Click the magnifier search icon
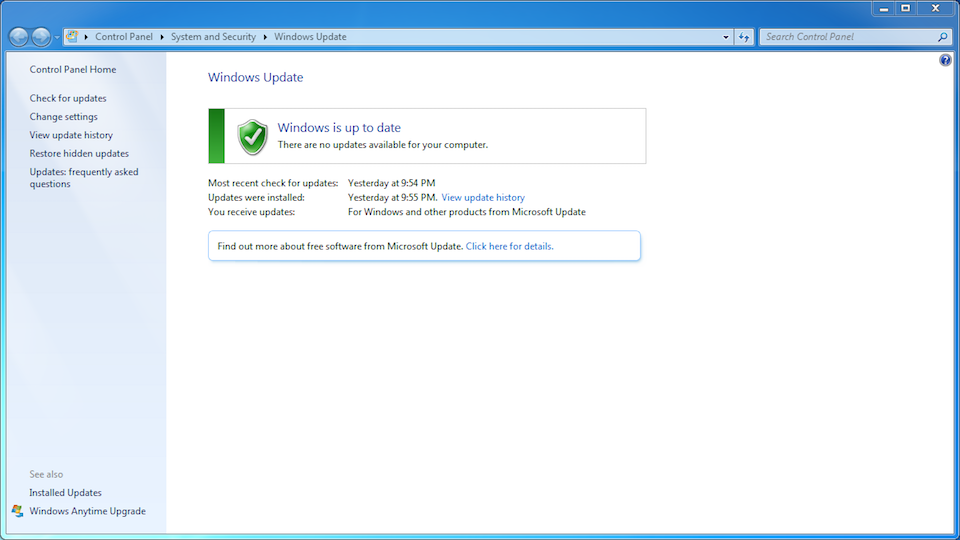This screenshot has height=540, width=960. point(943,37)
